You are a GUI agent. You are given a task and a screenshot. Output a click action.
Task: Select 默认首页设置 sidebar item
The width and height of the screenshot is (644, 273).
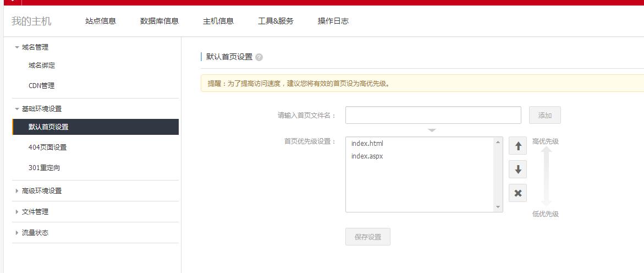[x=96, y=127]
